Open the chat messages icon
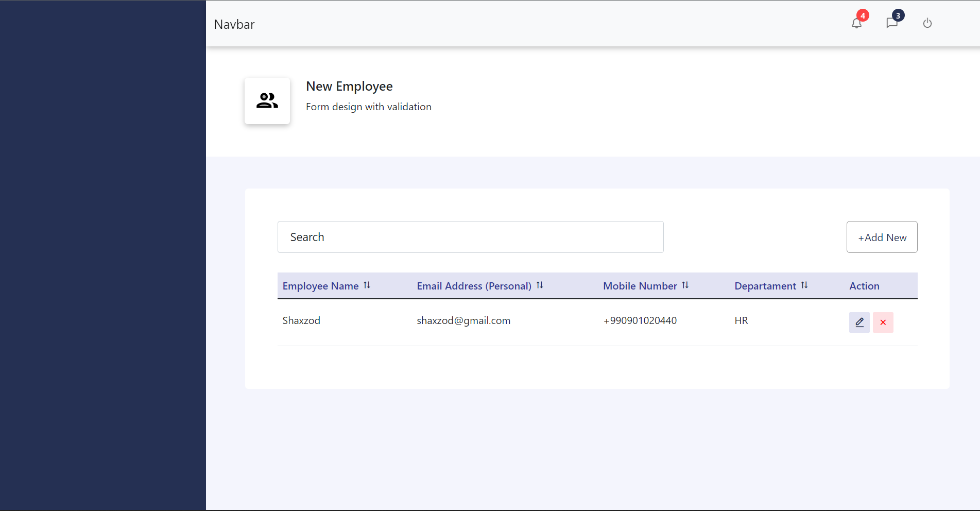Screen dimensions: 980x511 coord(892,23)
